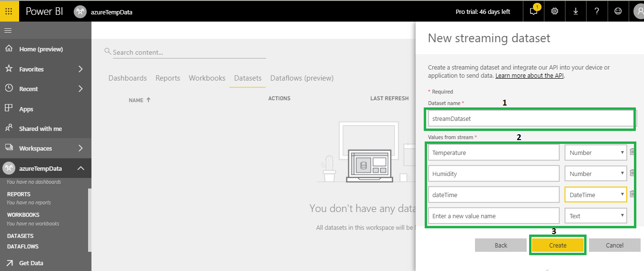Open REPORTS under the azureTempData workspace
This screenshot has height=271, width=644.
[19, 194]
